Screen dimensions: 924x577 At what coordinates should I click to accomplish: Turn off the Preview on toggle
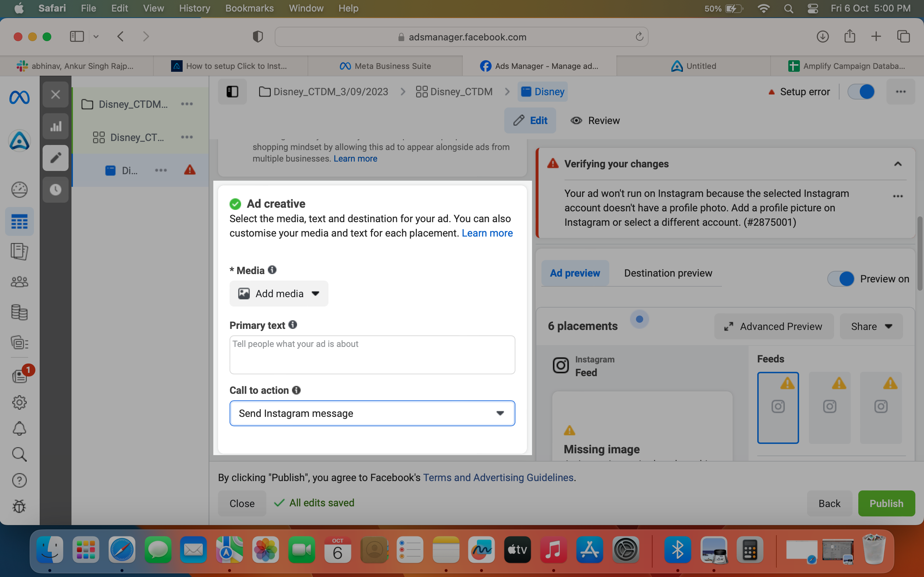(x=841, y=279)
